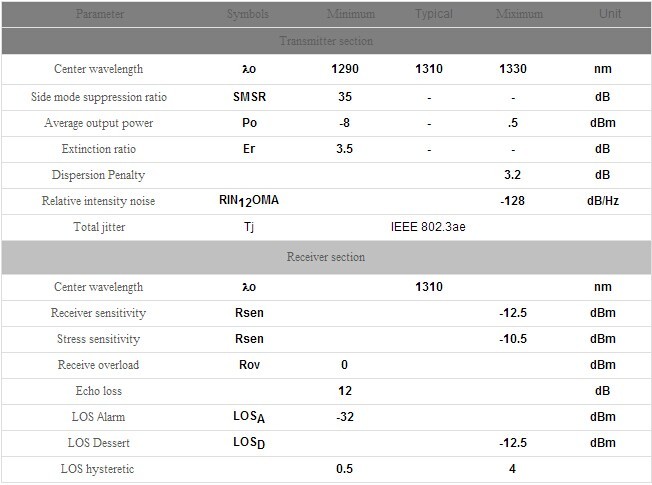Click the Total jitter parameter cell
This screenshot has width=652, height=485.
click(x=99, y=227)
